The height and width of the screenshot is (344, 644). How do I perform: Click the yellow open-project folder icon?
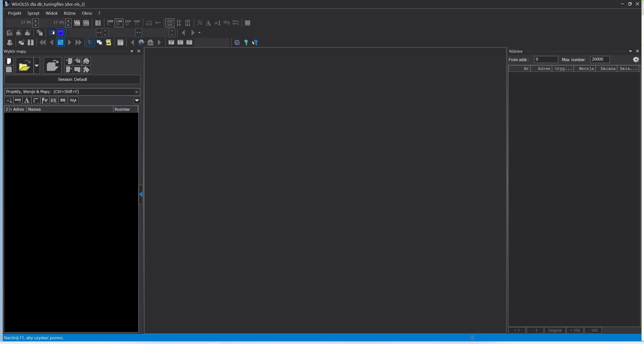[x=24, y=66]
